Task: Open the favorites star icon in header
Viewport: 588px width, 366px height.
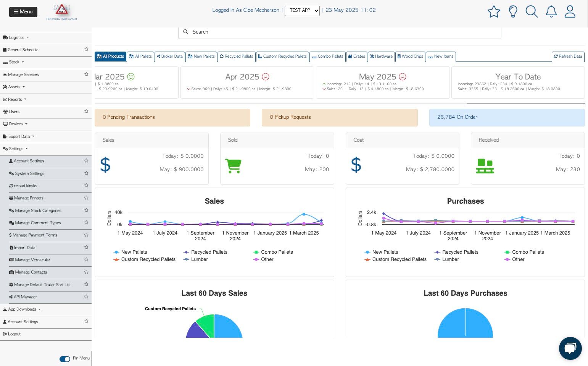Action: click(494, 11)
